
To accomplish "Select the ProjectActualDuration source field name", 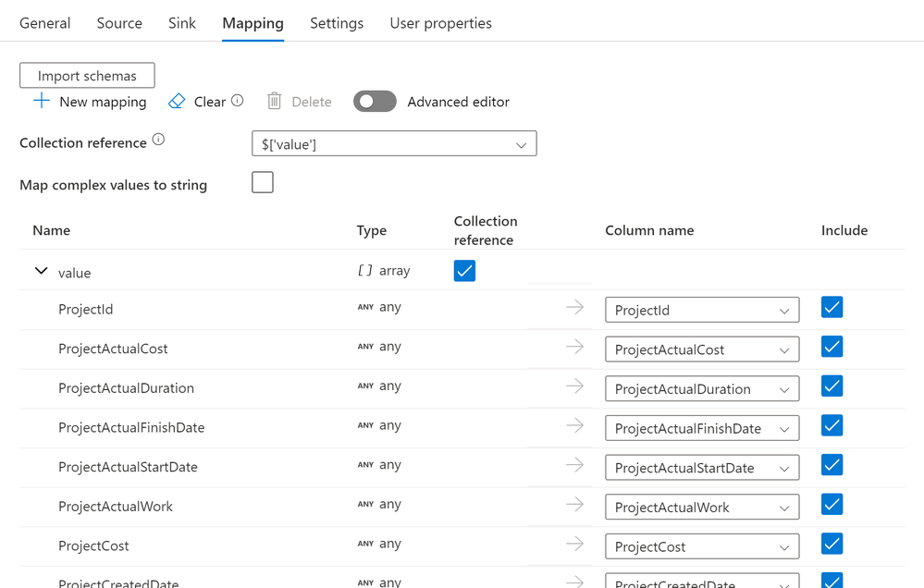I will (126, 388).
